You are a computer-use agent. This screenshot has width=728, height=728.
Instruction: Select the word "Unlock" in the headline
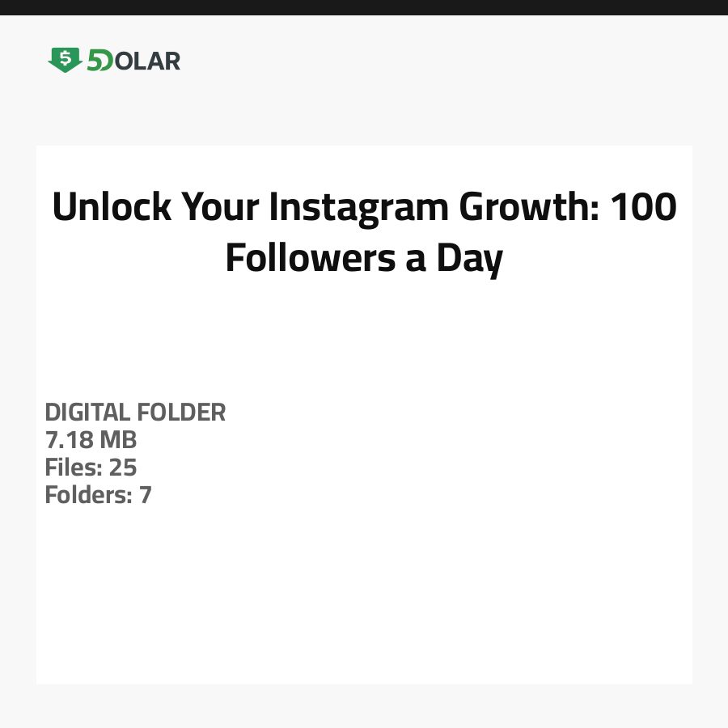(x=112, y=208)
